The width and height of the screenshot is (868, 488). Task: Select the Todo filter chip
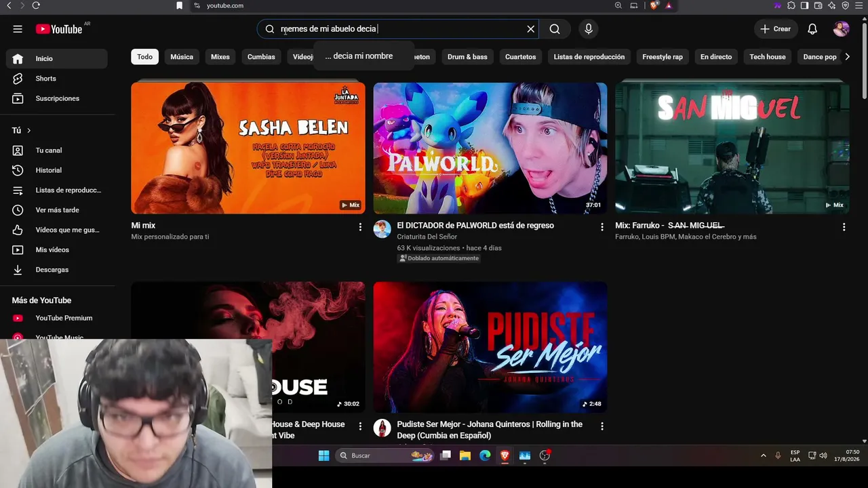click(145, 57)
